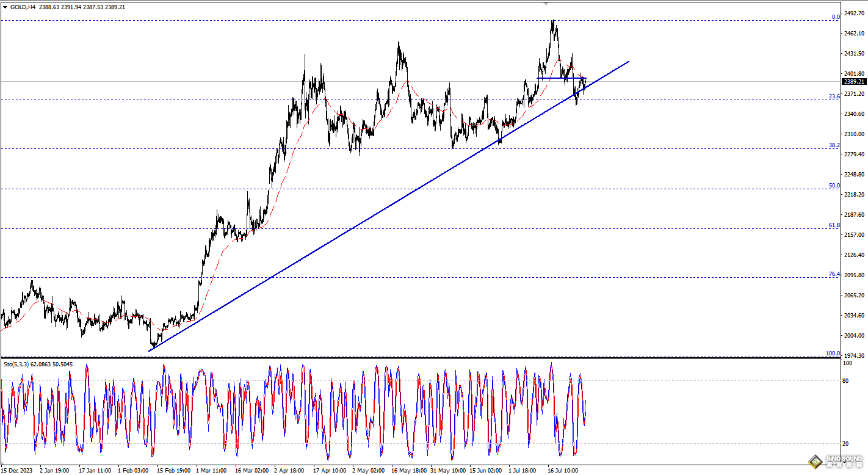Click the Sino Sound watermark logo
The width and height of the screenshot is (868, 475).
tap(835, 463)
